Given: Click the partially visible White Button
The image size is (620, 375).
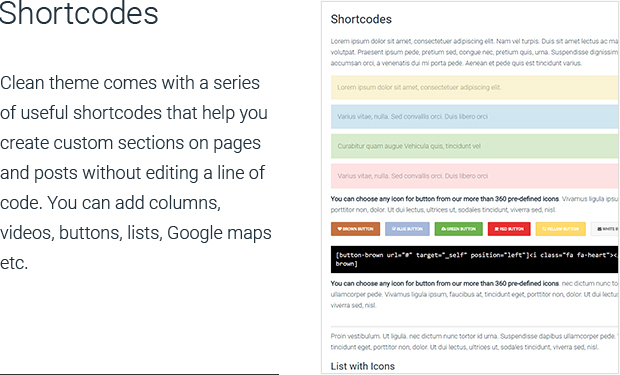Looking at the screenshot, I should pyautogui.click(x=605, y=229).
